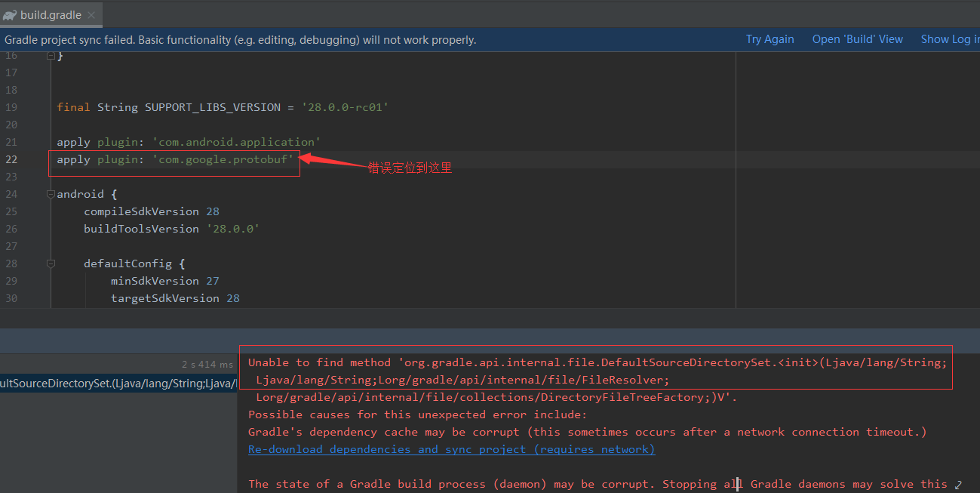Collapse the defaultConfig code block
The height and width of the screenshot is (493, 980).
[x=51, y=263]
